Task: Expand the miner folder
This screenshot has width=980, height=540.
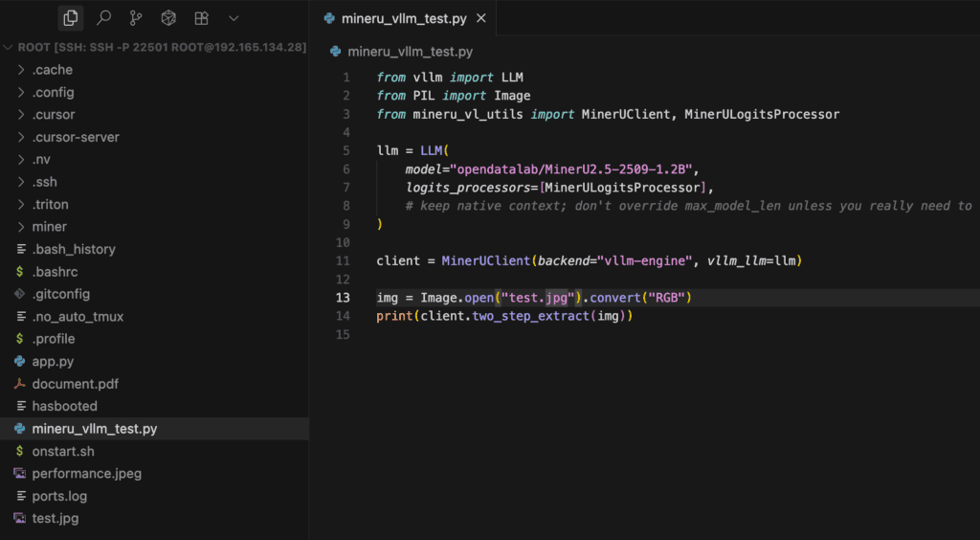Action: click(49, 227)
